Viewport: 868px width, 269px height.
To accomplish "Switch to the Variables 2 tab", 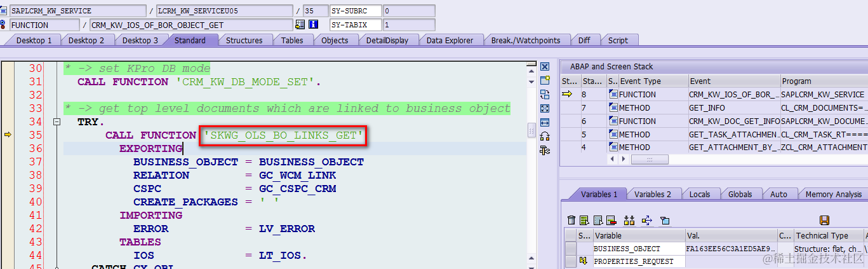I will pos(653,194).
